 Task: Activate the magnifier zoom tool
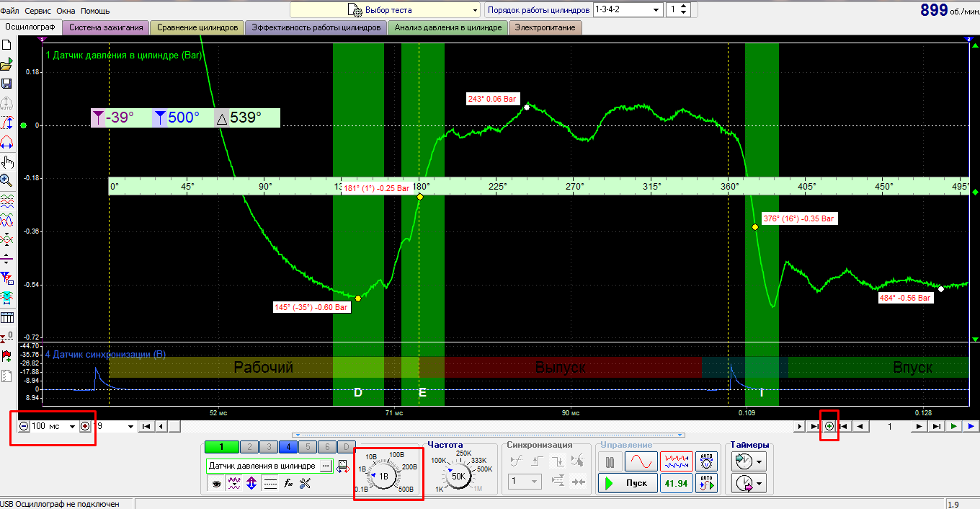[6, 181]
